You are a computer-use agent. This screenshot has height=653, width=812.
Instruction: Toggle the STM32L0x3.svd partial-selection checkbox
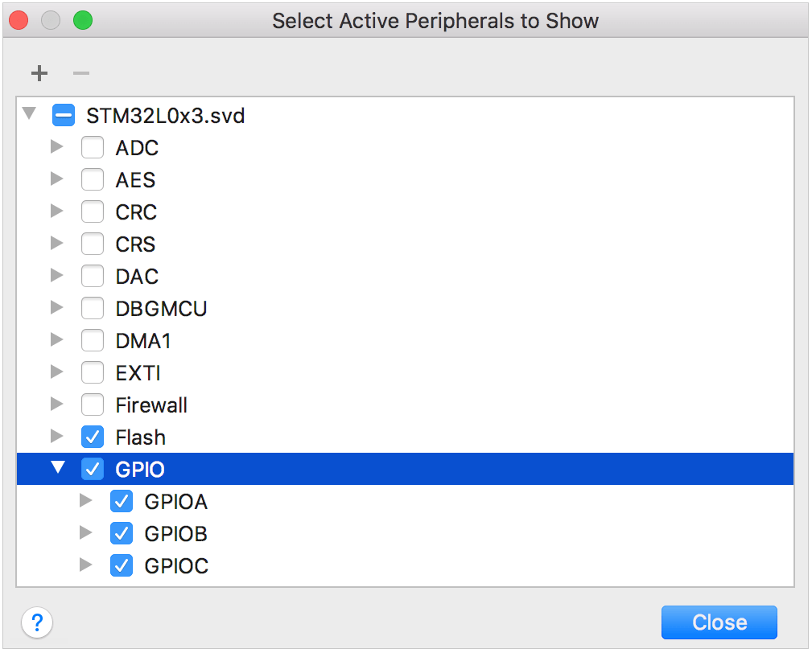click(x=64, y=114)
